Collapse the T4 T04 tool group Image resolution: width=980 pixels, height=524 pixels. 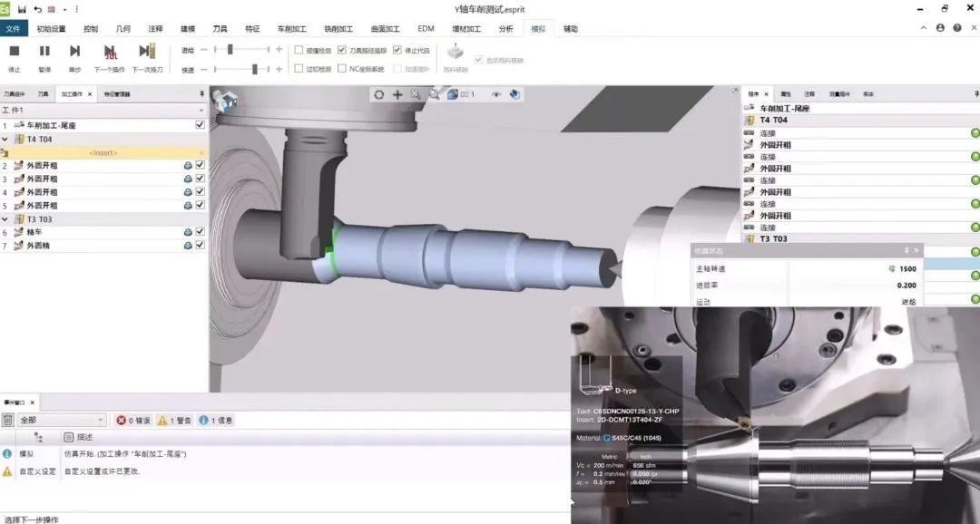pos(5,140)
